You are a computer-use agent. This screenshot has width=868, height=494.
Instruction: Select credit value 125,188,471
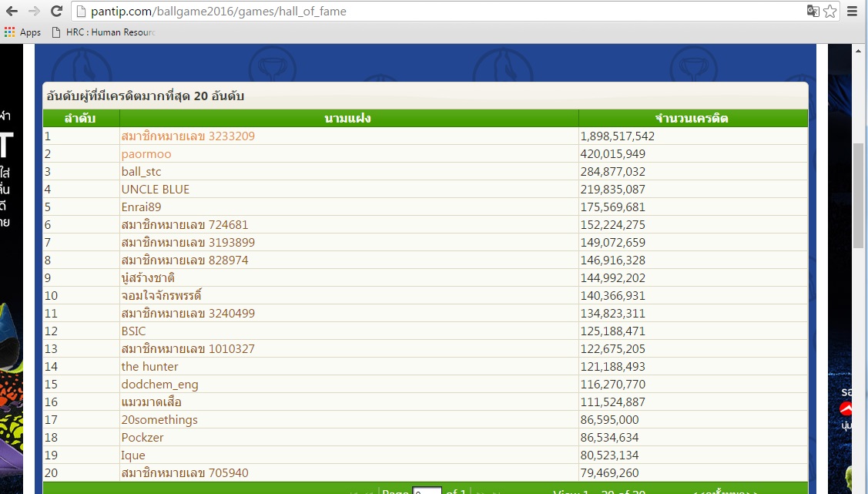click(613, 331)
